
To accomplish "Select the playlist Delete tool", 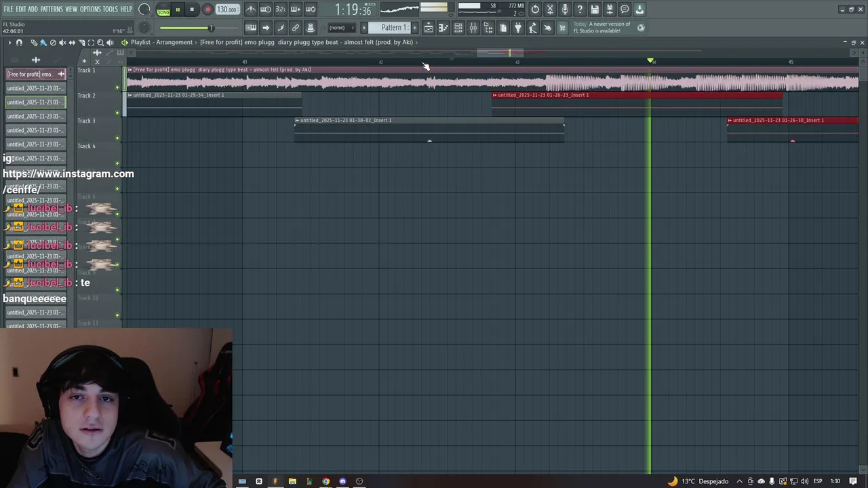I will pyautogui.click(x=53, y=43).
